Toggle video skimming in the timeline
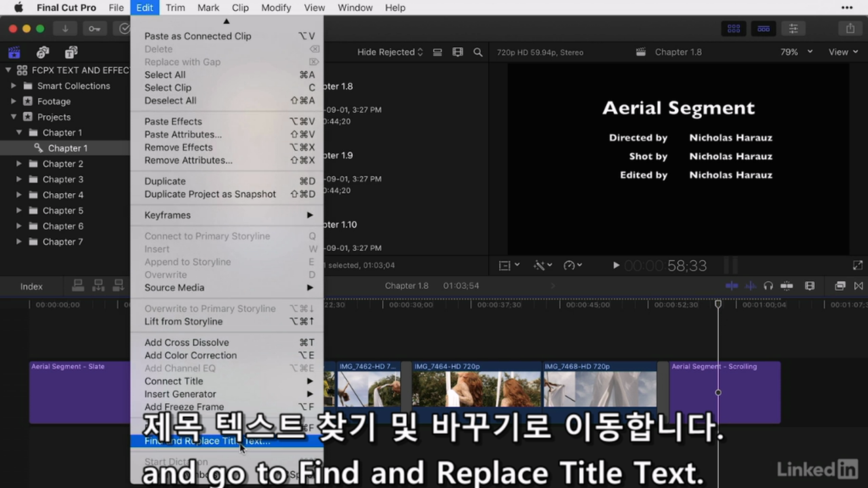The image size is (868, 488). [x=732, y=286]
